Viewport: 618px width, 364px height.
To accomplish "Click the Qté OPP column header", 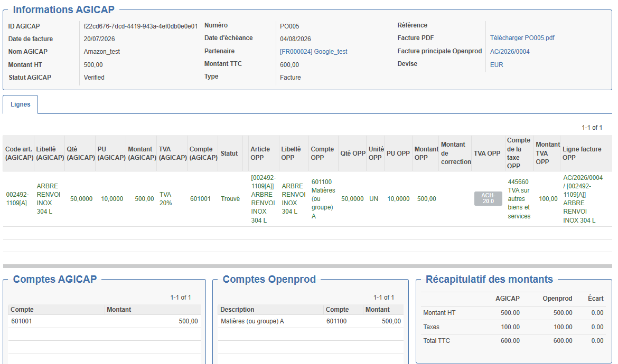I will click(352, 154).
